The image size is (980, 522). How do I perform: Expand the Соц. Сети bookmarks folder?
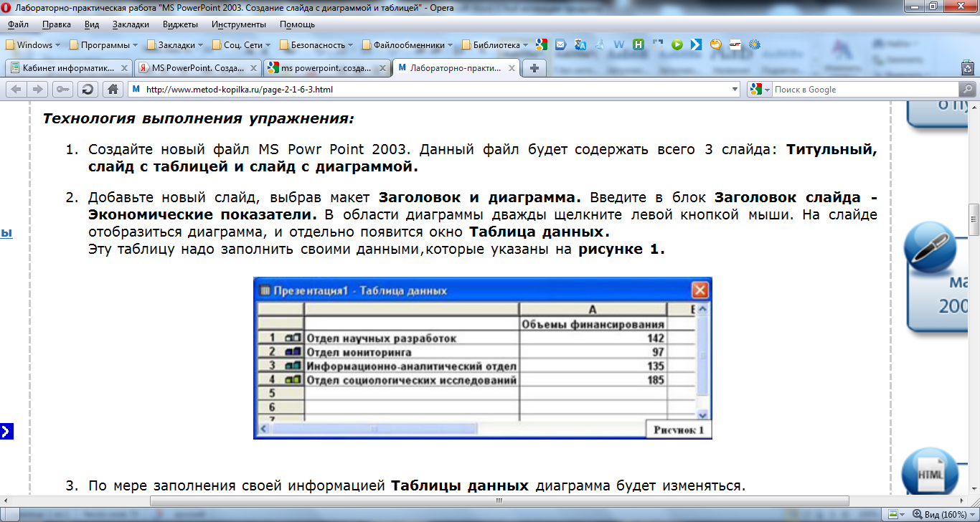tap(241, 44)
